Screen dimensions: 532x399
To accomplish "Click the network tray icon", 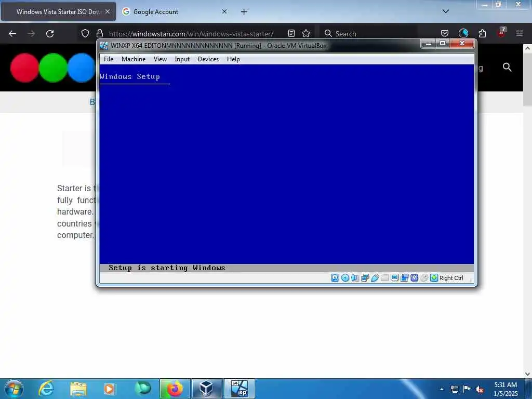I will pos(454,389).
